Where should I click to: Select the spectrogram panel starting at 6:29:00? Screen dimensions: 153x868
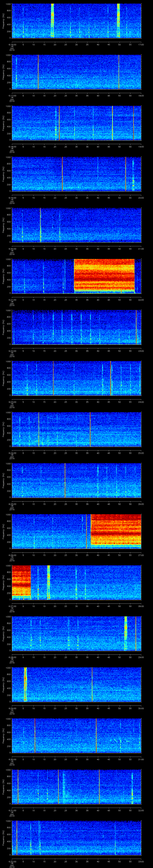[77, 685]
